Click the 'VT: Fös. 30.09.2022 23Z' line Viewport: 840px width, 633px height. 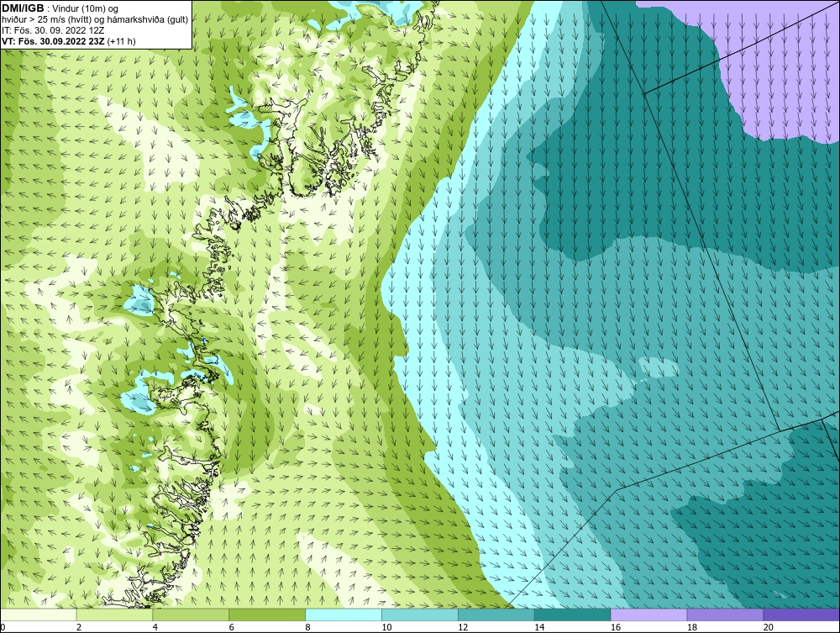pyautogui.click(x=69, y=41)
